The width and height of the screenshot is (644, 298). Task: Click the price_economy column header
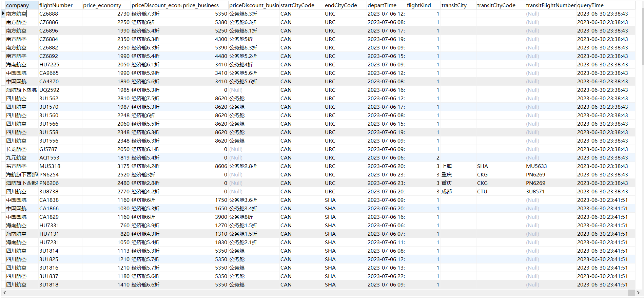pos(106,5)
